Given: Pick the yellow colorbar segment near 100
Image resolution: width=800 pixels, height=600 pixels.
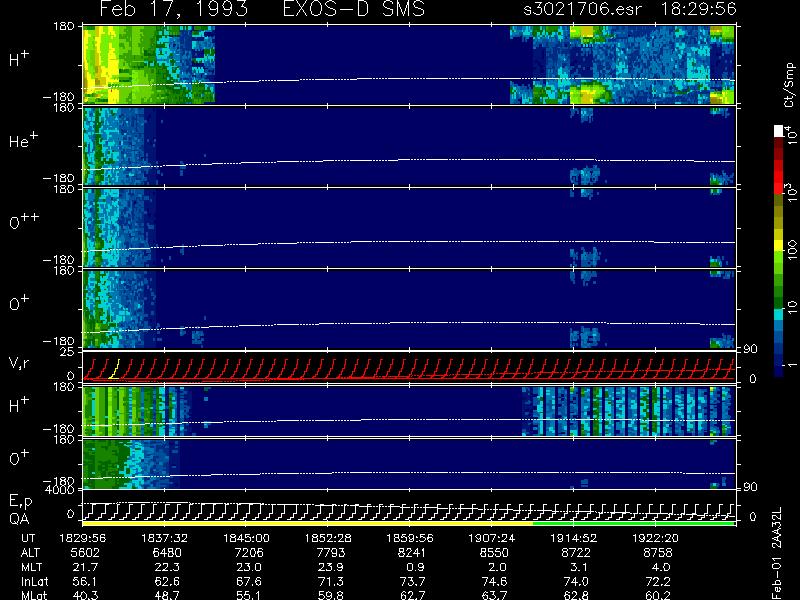Looking at the screenshot, I should tap(779, 247).
